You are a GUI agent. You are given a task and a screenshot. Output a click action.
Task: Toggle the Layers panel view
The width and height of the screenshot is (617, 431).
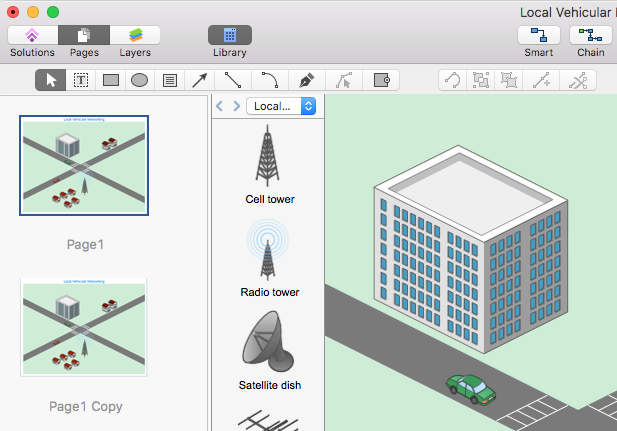click(135, 36)
